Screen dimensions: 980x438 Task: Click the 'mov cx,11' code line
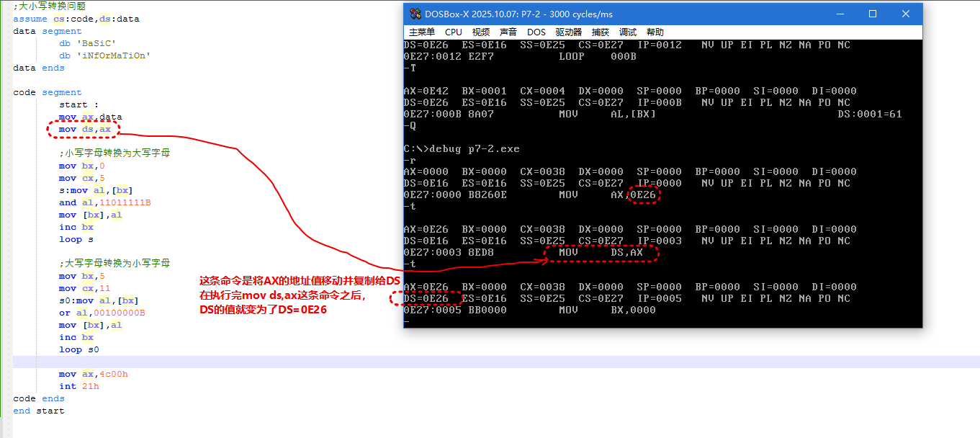(85, 288)
